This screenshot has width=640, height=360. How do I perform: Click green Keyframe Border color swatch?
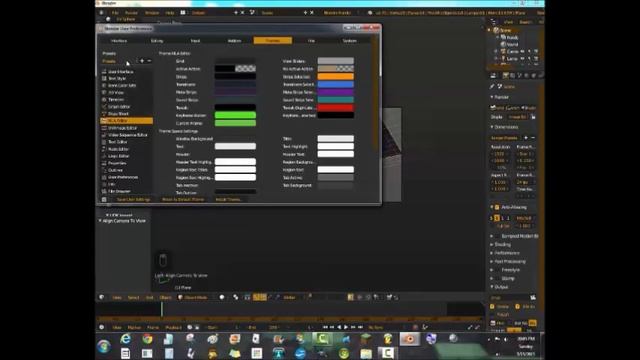(x=235, y=116)
